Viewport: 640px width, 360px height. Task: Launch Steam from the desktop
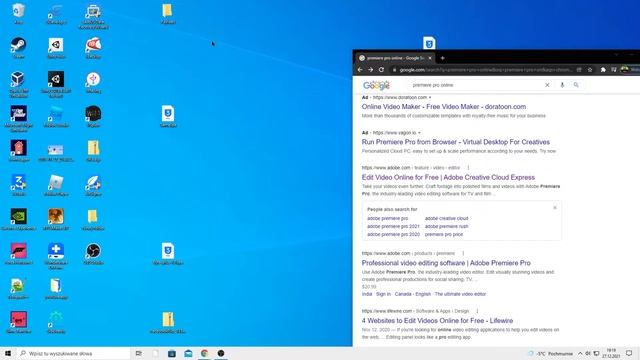[18, 48]
